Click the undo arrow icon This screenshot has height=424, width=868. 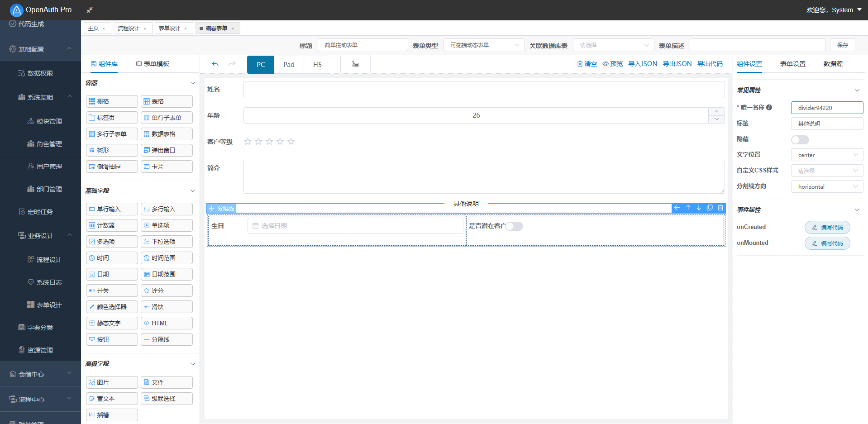pyautogui.click(x=215, y=64)
